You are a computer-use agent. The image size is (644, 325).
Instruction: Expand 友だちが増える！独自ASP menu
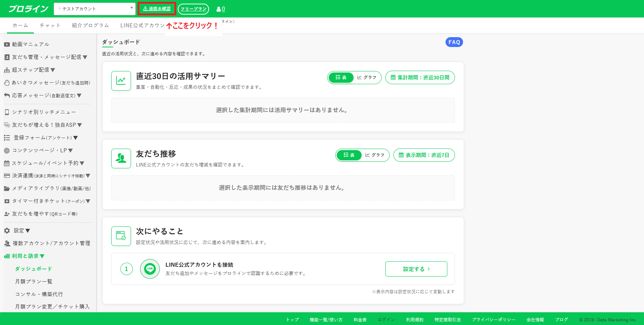coord(80,125)
